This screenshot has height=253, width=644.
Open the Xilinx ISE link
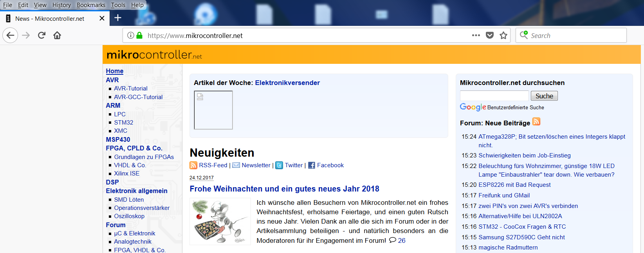pyautogui.click(x=127, y=173)
